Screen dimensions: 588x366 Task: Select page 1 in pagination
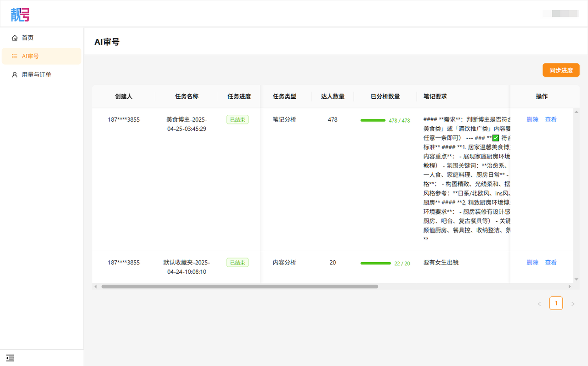point(556,303)
